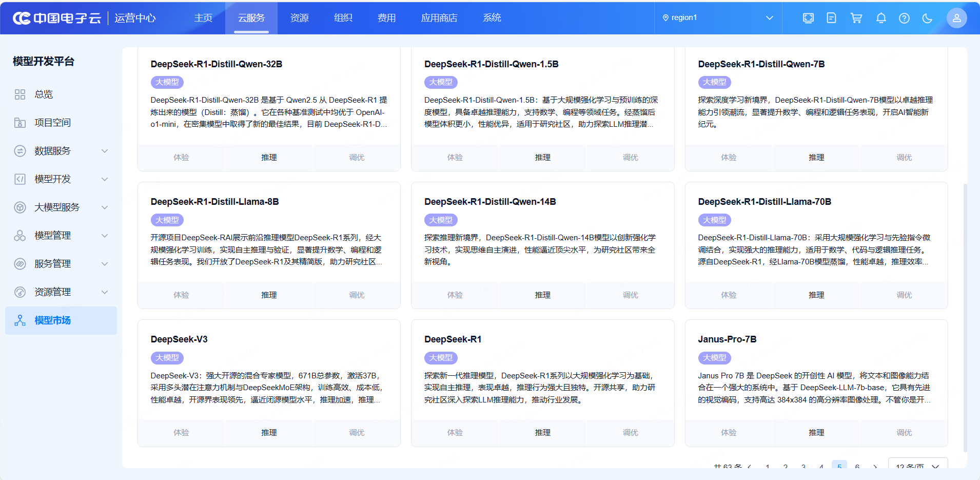Click the page vertical scrollbar
Image resolution: width=980 pixels, height=480 pixels.
coord(965,318)
